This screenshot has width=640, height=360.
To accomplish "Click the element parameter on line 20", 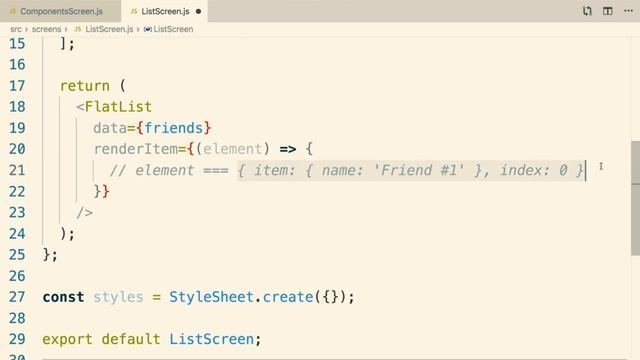I will pos(232,149).
